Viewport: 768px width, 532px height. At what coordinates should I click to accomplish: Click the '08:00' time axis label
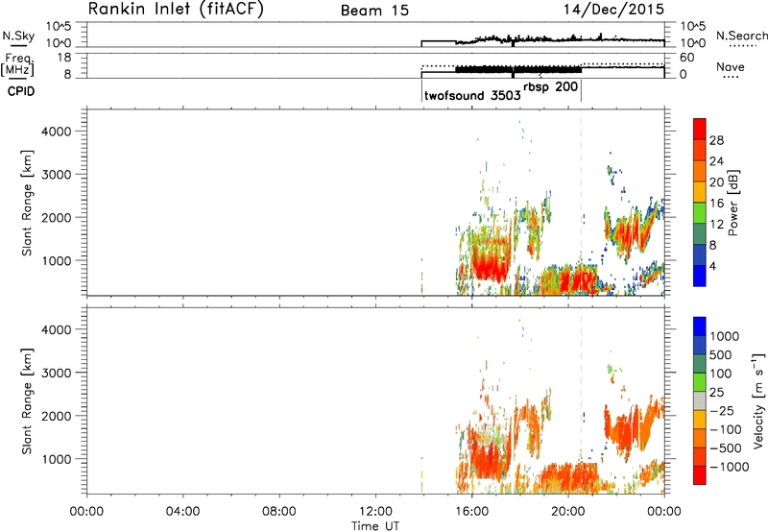[x=279, y=512]
